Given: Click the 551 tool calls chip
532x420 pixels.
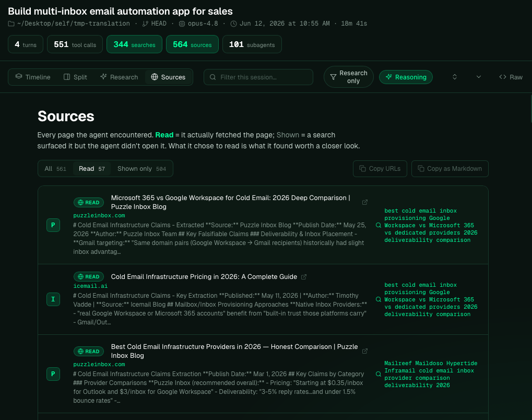Looking at the screenshot, I should pyautogui.click(x=75, y=44).
